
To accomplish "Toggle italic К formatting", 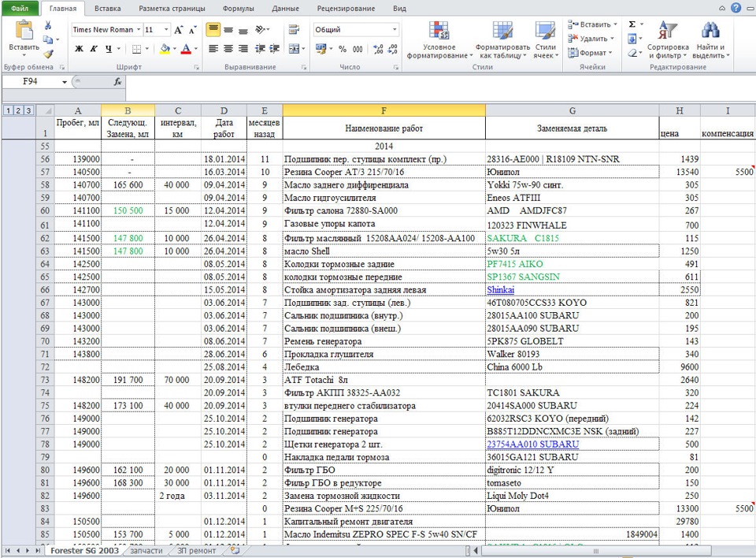I will (x=94, y=48).
